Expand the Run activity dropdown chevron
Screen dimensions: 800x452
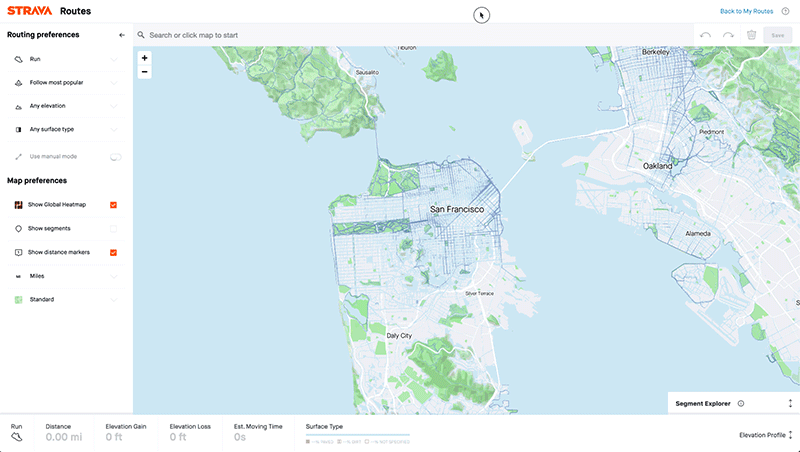pyautogui.click(x=114, y=59)
